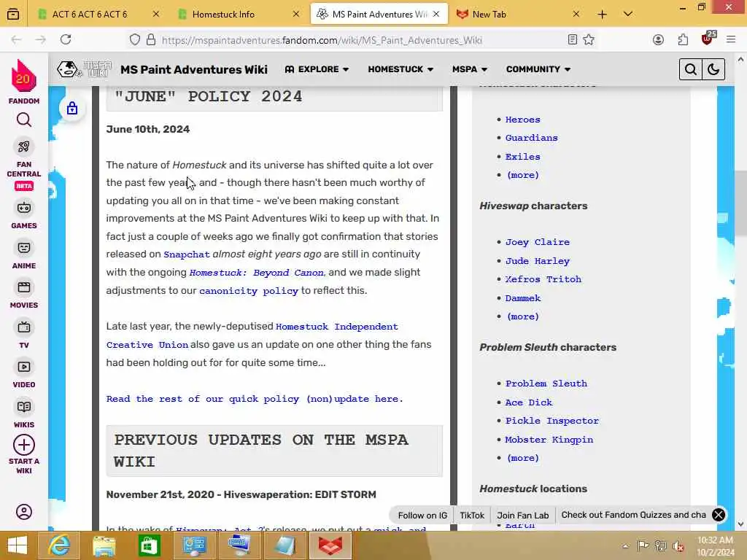The height and width of the screenshot is (560, 747).
Task: Open the Firefox View icon
Action: pyautogui.click(x=13, y=15)
